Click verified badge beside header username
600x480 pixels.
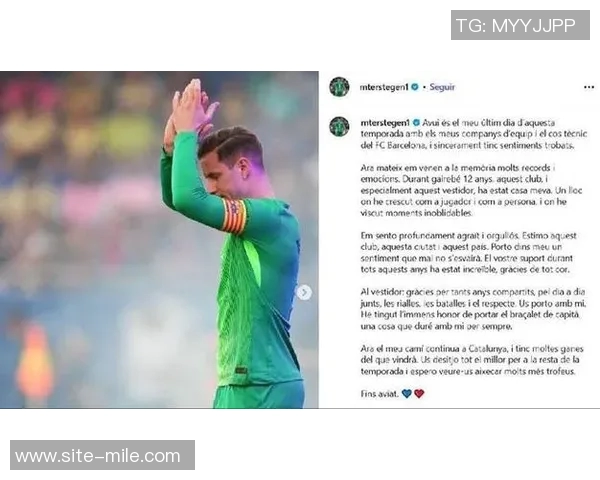point(415,87)
